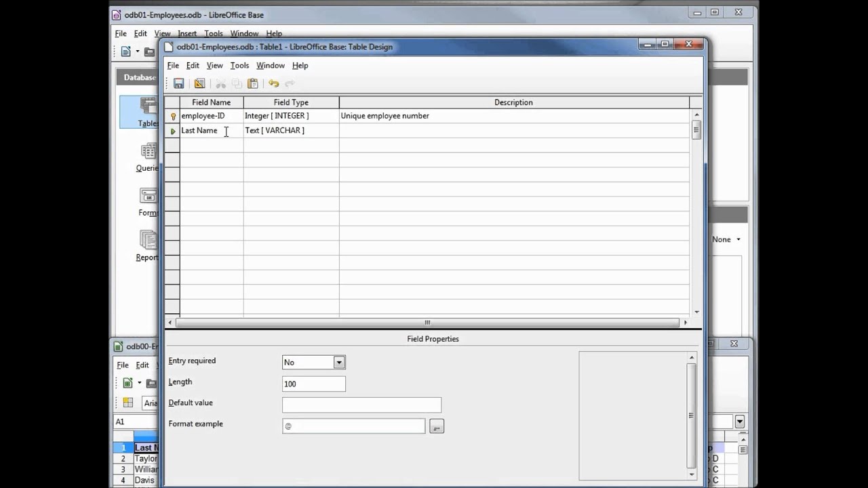Click the employee-ID field name cell
Screen dimensions: 868x488
pyautogui.click(x=211, y=116)
